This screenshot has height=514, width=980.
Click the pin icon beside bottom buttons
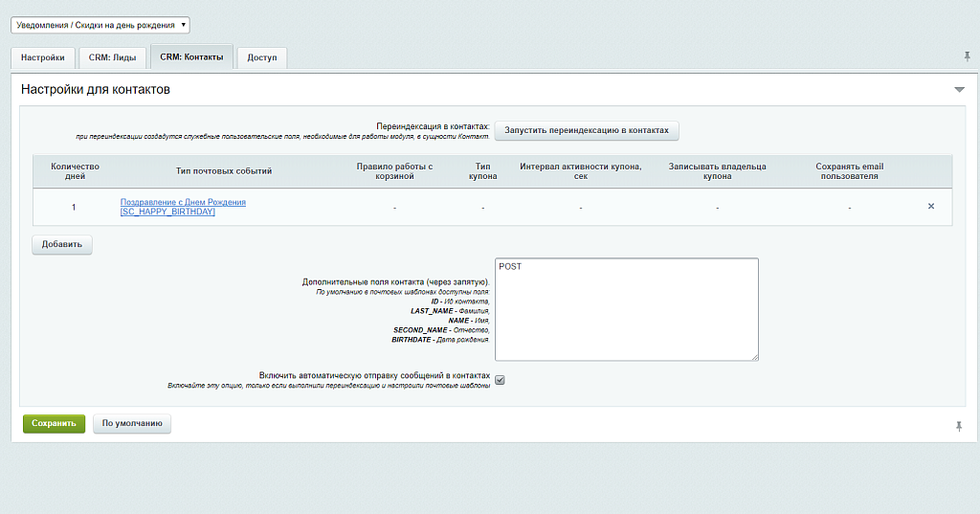959,426
